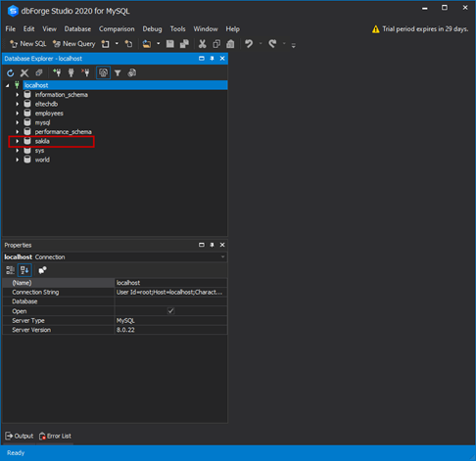The image size is (476, 461).
Task: Open the Comparison menu
Action: [x=117, y=29]
